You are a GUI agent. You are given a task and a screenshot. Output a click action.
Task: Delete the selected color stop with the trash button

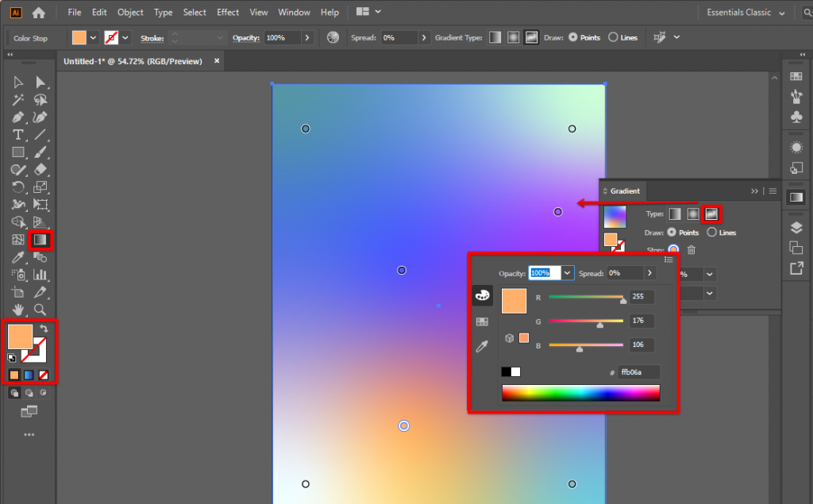click(x=691, y=250)
